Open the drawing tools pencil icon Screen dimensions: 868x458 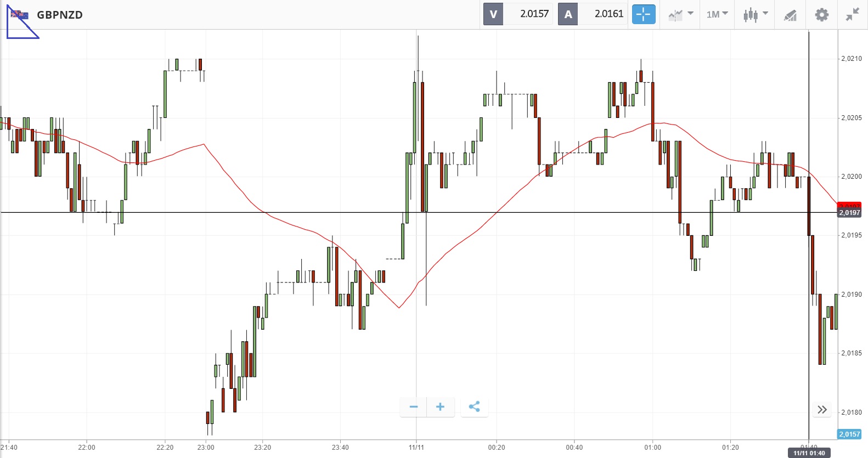click(790, 15)
